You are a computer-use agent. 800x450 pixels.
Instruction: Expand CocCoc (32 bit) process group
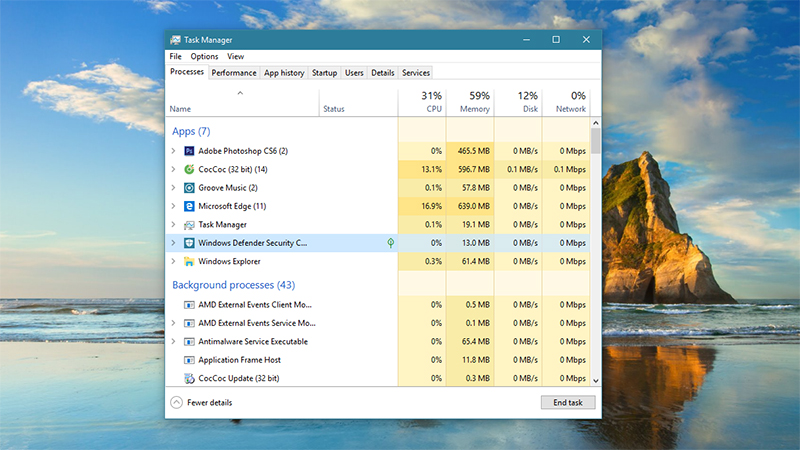[x=173, y=169]
